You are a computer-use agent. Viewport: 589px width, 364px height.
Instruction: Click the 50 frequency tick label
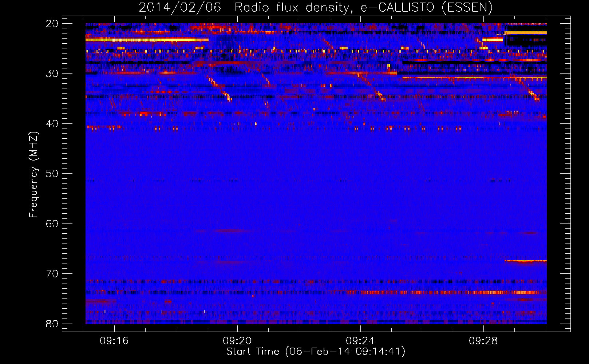tap(52, 174)
